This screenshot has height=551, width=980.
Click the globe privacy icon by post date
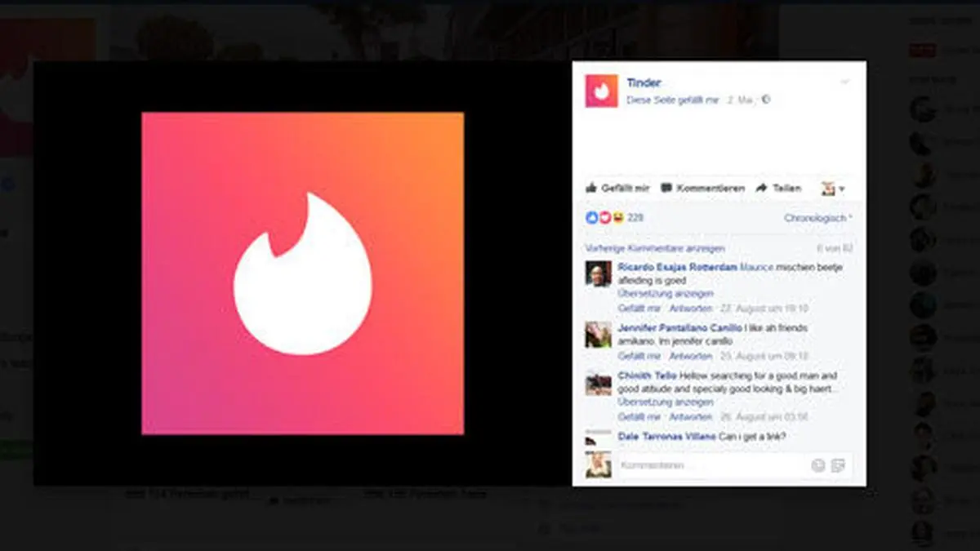[766, 100]
